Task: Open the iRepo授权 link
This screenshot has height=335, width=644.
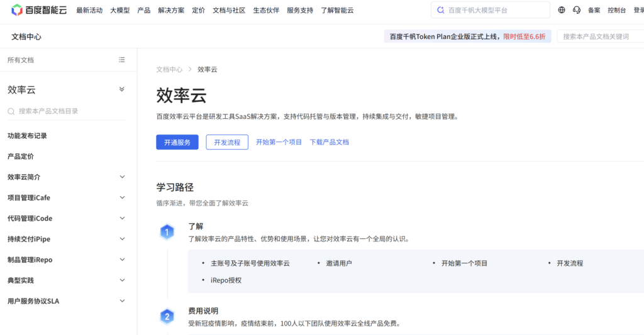Action: [226, 280]
